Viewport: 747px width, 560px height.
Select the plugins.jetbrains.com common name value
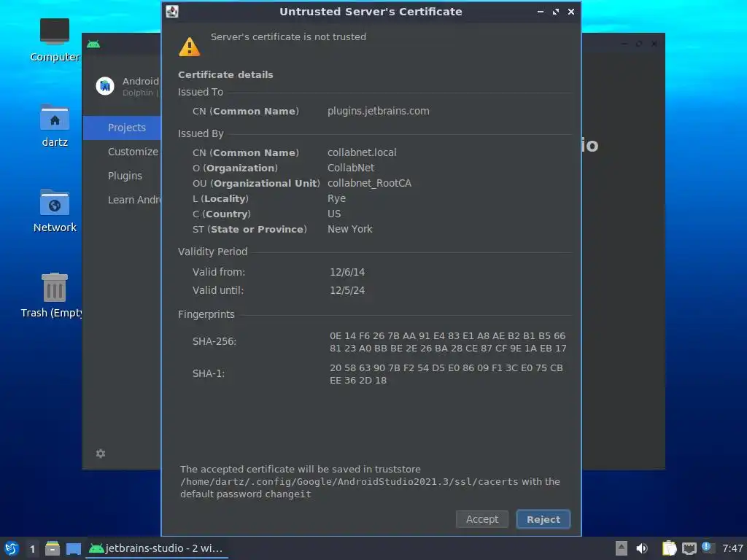tap(379, 111)
